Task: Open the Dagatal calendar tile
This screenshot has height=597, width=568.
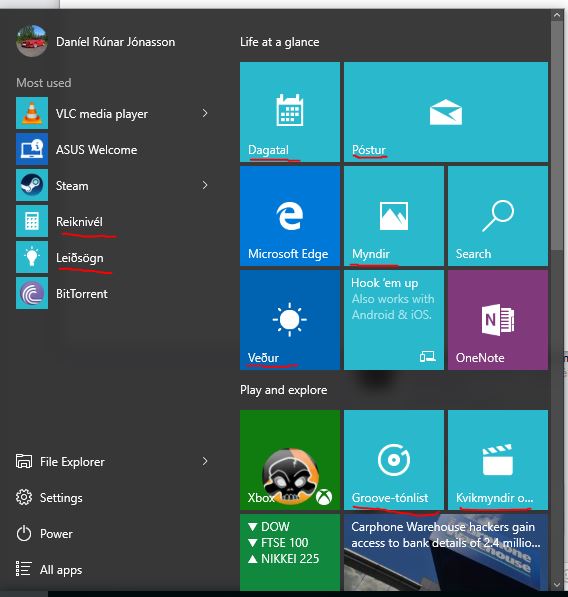Action: tap(290, 112)
